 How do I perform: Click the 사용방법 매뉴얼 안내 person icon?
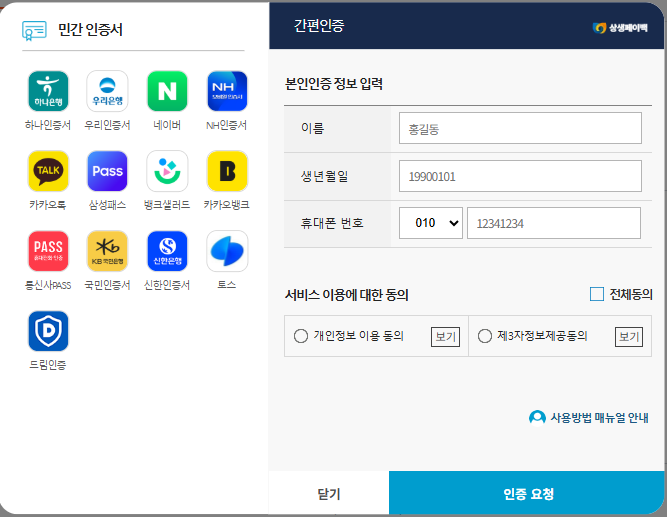point(537,418)
